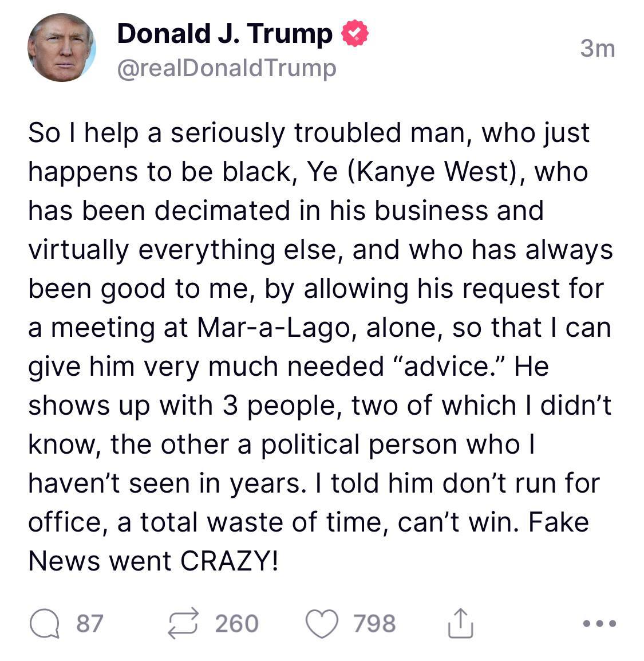Image resolution: width=644 pixels, height=661 pixels.
Task: Open the profile avatar photo
Action: pyautogui.click(x=62, y=47)
